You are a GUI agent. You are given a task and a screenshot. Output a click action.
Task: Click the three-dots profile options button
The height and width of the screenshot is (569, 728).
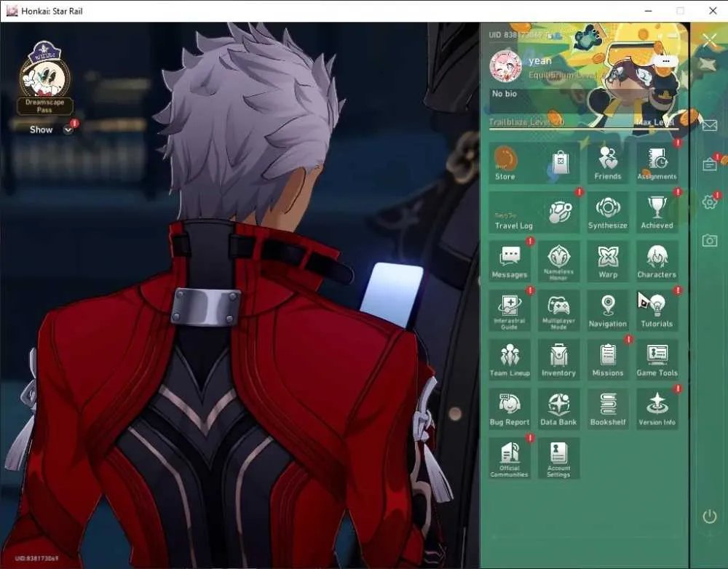pyautogui.click(x=666, y=61)
